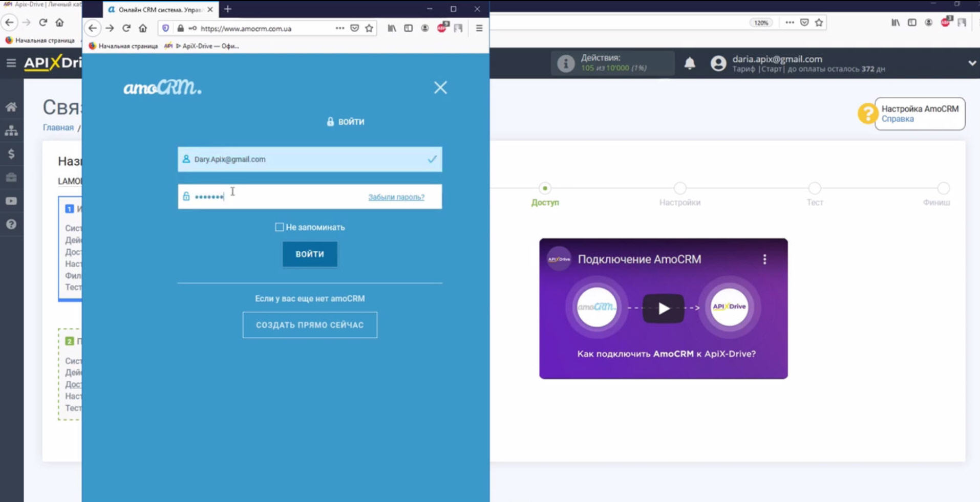Viewport: 980px width, 502px height.
Task: Open page actions menu in popup address bar
Action: (x=339, y=28)
